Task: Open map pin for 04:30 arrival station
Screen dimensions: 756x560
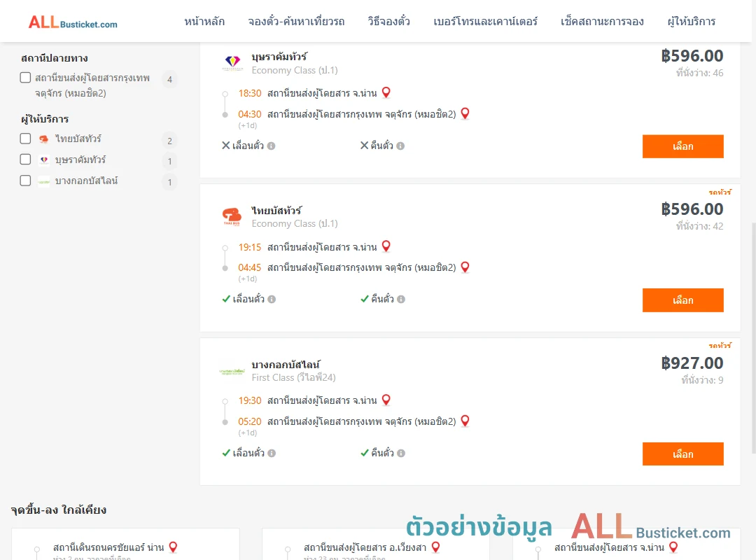Action: tap(465, 113)
